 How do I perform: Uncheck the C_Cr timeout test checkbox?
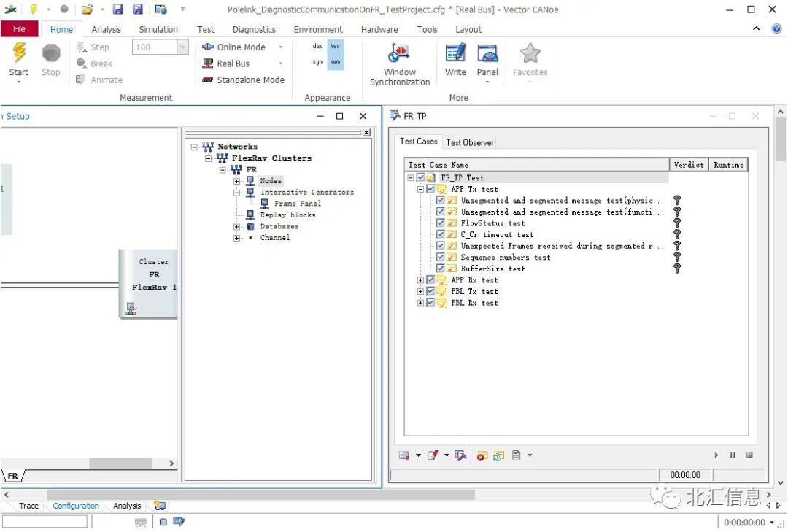(441, 234)
